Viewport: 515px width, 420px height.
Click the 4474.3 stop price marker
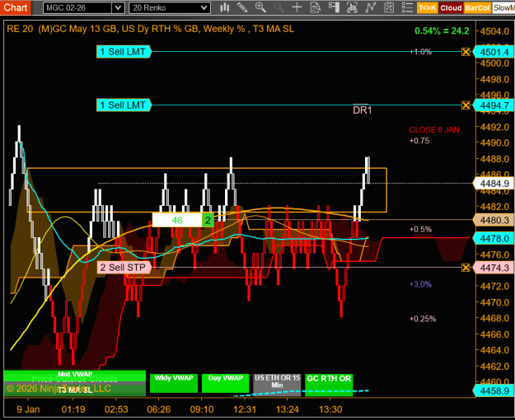click(494, 268)
